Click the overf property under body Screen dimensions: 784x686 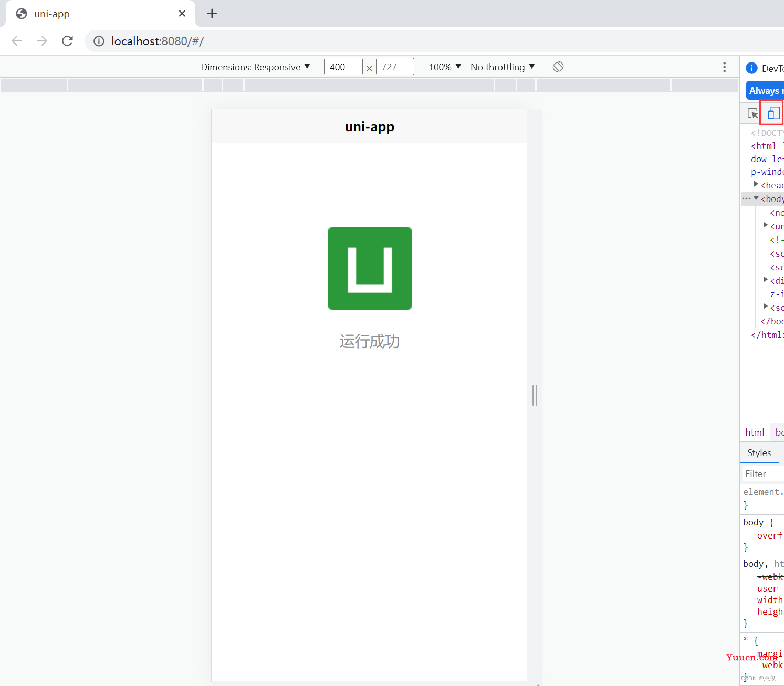pyautogui.click(x=770, y=535)
